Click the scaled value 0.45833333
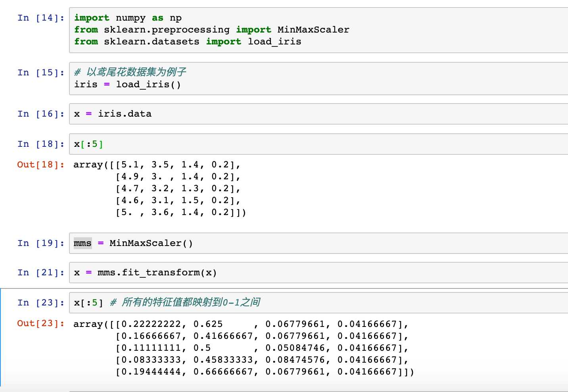Image resolution: width=568 pixels, height=392 pixels. point(223,360)
